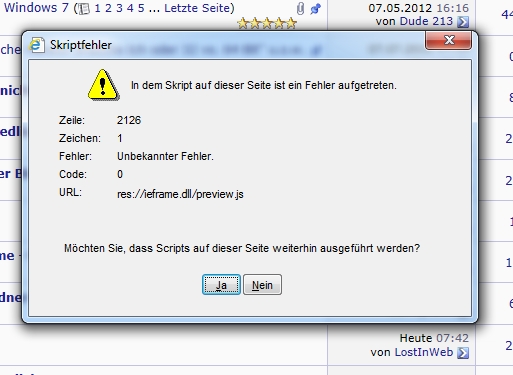Open page 1 of the Windows 7 thread
Viewport: 513px width, 375px height.
click(97, 8)
